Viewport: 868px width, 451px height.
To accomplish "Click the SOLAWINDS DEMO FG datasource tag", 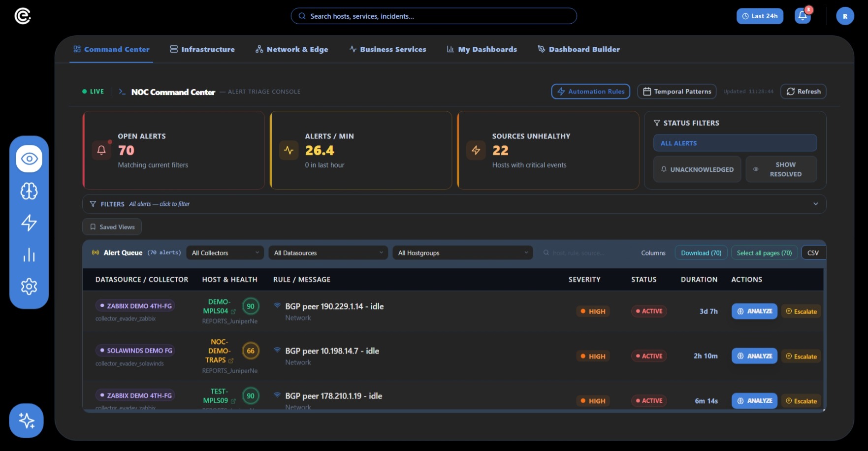I will pyautogui.click(x=135, y=351).
